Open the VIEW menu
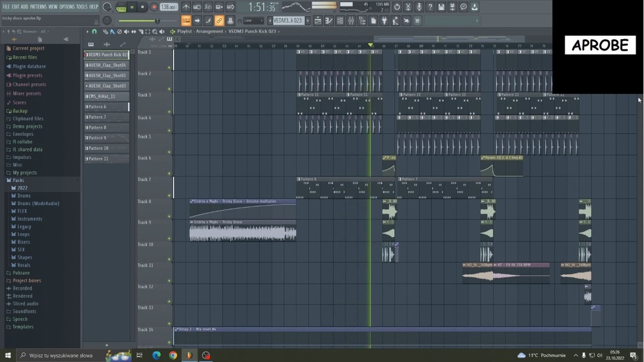Image resolution: width=644 pixels, height=362 pixels. coord(53,7)
